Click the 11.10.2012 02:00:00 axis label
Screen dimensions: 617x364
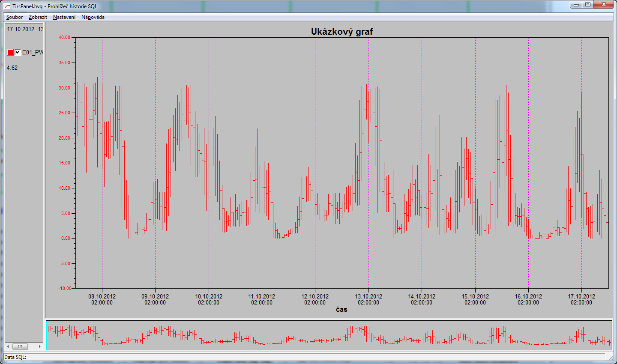pyautogui.click(x=262, y=299)
